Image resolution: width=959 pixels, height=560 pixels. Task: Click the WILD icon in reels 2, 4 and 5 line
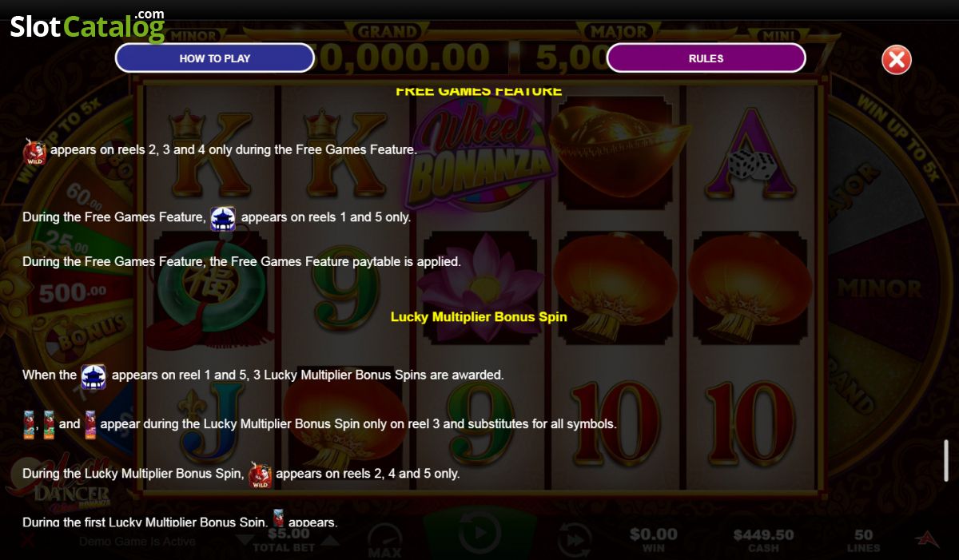[260, 475]
